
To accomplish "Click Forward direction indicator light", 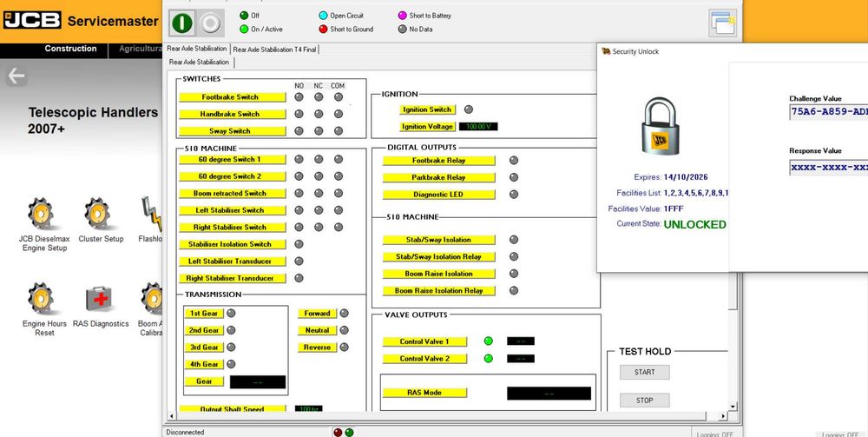I will [344, 314].
